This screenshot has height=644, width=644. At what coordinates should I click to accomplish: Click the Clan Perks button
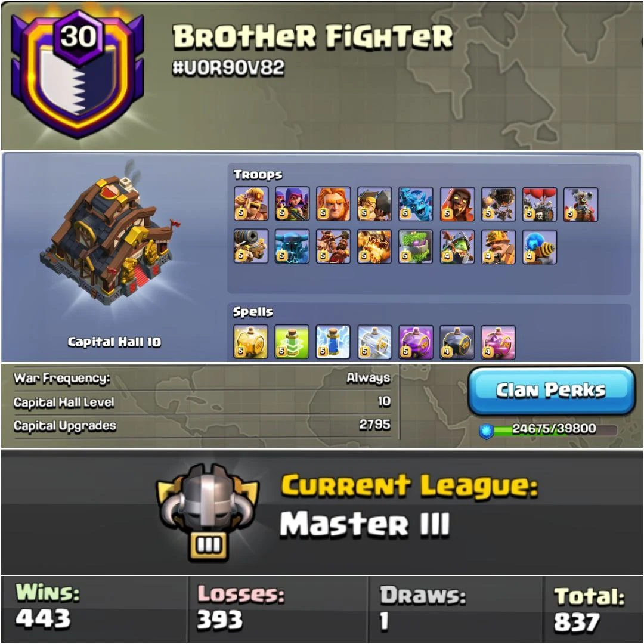pos(552,391)
